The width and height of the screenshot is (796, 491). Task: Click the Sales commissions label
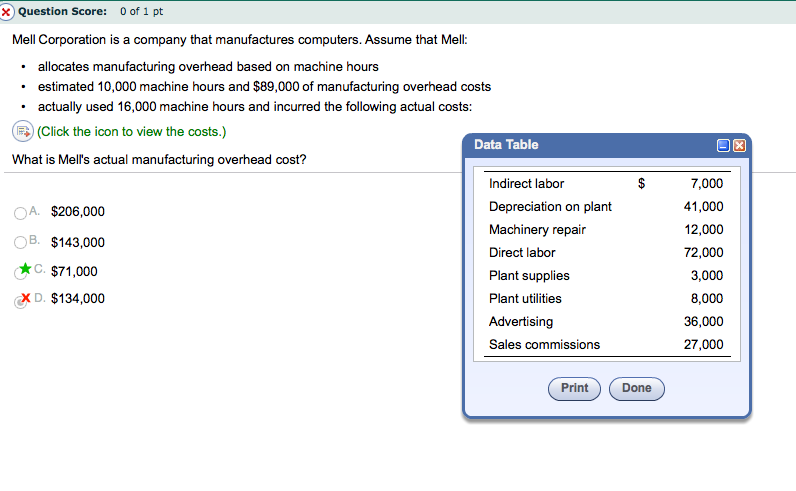tap(544, 344)
